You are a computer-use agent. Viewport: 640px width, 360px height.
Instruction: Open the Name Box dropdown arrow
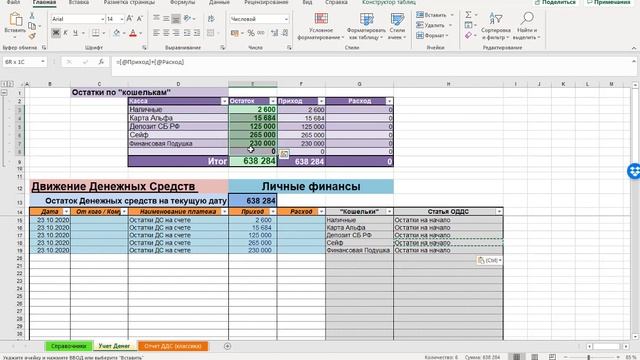click(42, 62)
